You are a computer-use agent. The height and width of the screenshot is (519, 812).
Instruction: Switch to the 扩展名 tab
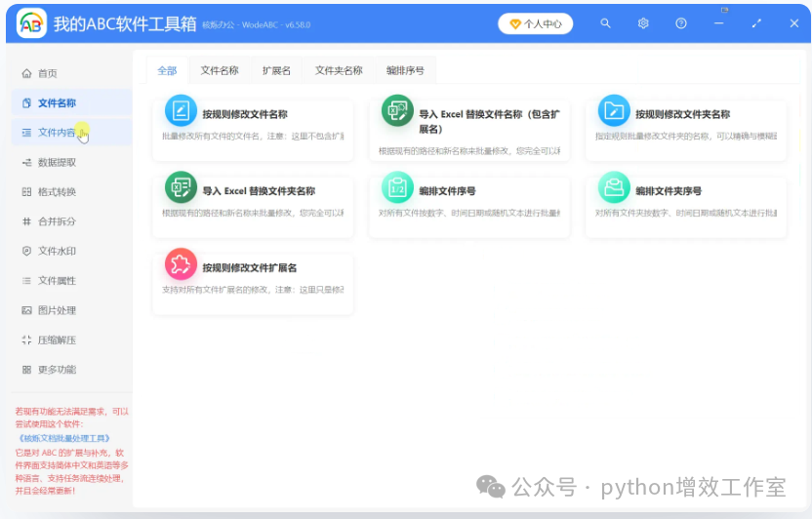tap(276, 70)
